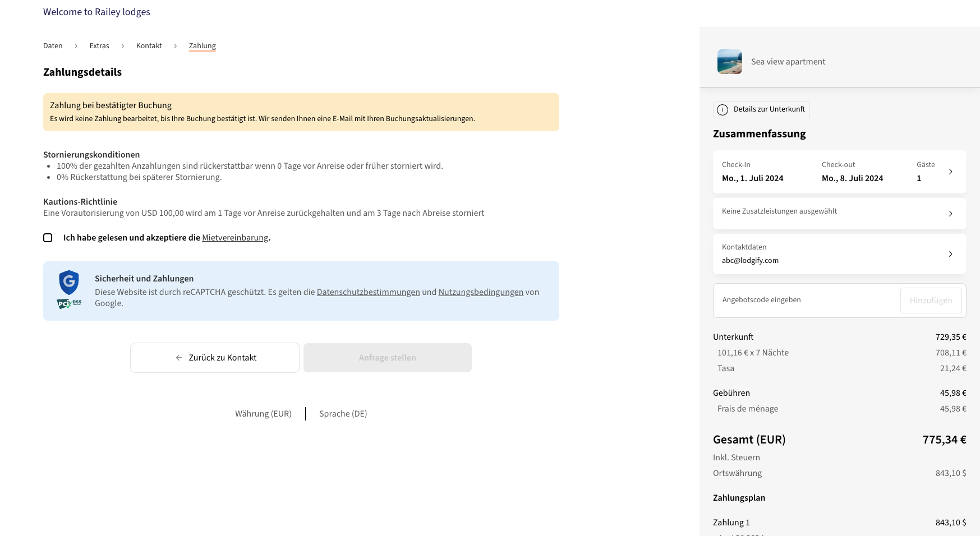This screenshot has width=980, height=536.
Task: Click the Zurück zu Kontakt button
Action: click(x=215, y=358)
